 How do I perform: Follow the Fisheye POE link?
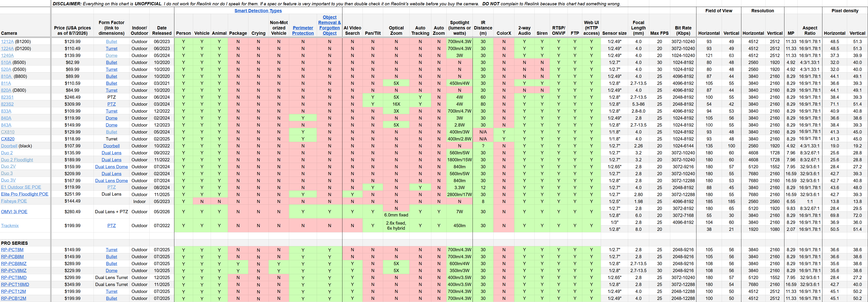tap(14, 201)
